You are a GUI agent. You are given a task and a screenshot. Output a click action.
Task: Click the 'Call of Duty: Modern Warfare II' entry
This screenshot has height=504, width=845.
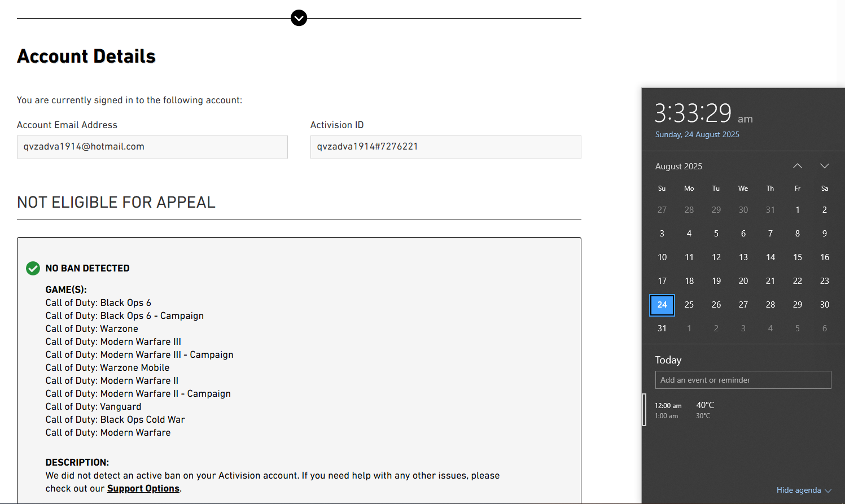coord(112,380)
